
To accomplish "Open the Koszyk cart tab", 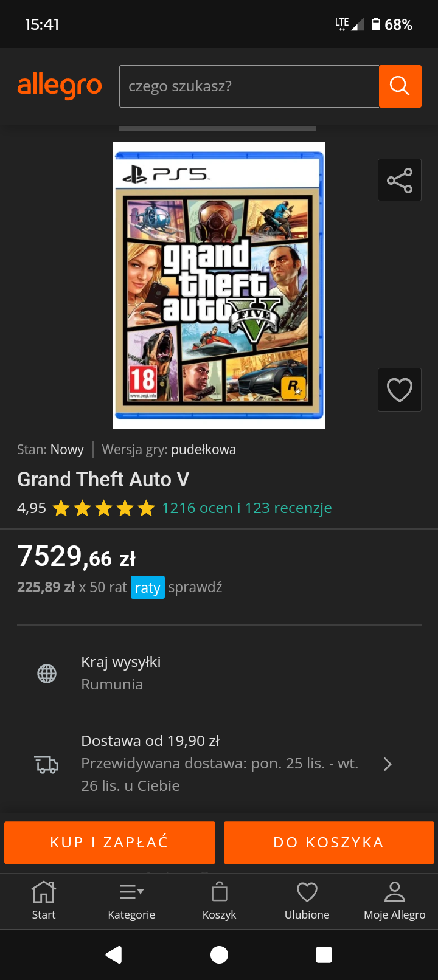I will point(219,901).
